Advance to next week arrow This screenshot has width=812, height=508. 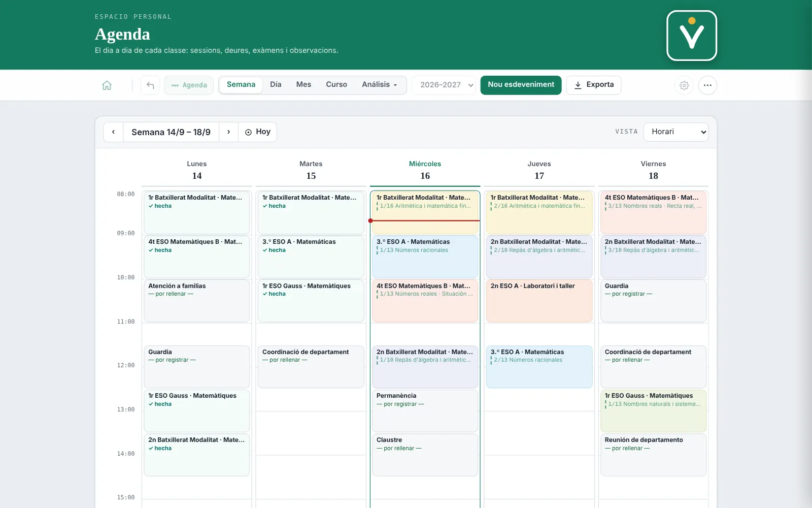pos(228,132)
